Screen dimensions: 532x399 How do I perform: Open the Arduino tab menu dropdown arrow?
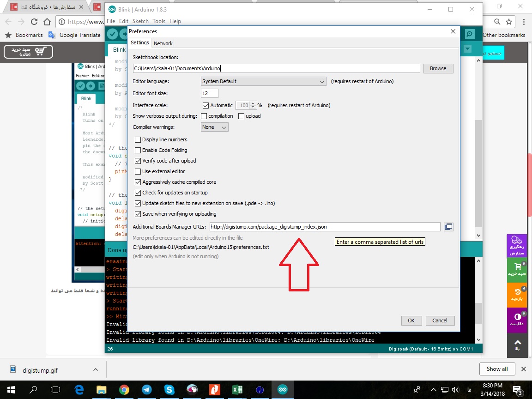coord(467,49)
